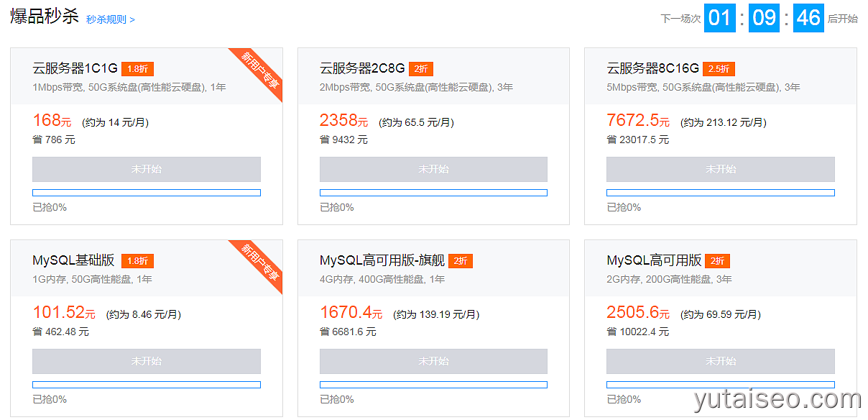Click 未开始 button for 云服务器8C16G
The image size is (868, 420).
(721, 169)
